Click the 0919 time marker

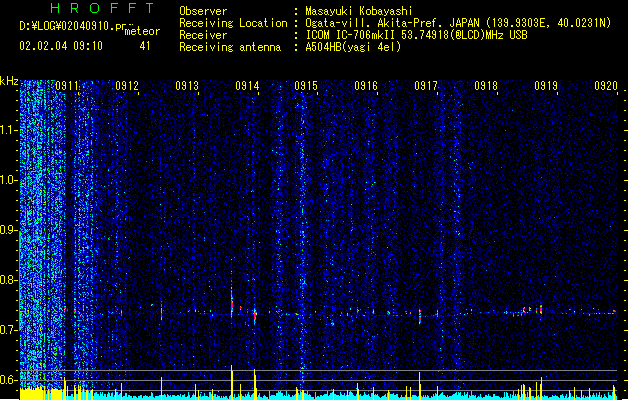(546, 86)
